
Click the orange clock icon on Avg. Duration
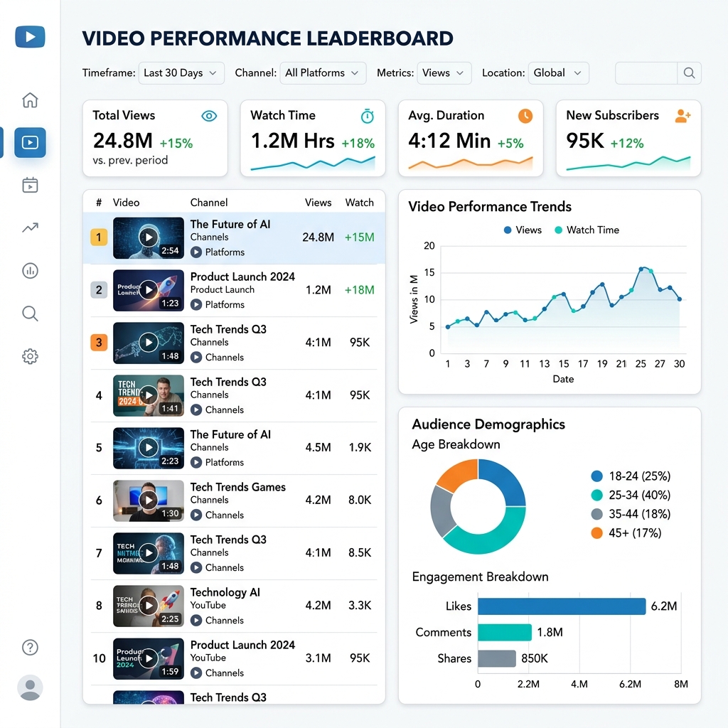[x=525, y=116]
